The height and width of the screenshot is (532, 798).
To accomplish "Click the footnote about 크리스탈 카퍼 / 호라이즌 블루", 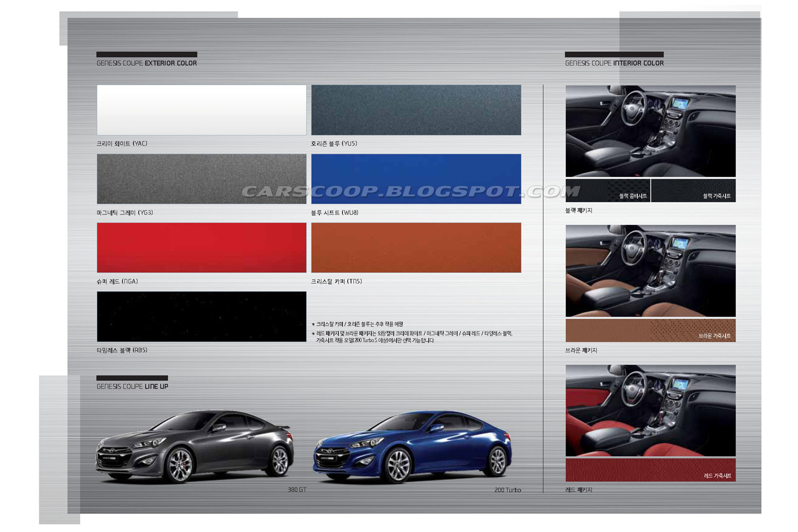I will click(x=357, y=324).
